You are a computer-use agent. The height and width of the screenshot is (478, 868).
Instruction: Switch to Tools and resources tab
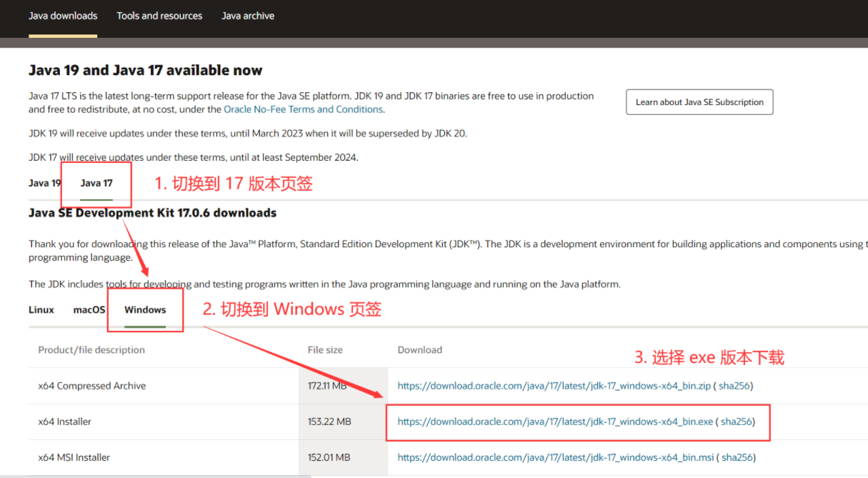tap(159, 16)
